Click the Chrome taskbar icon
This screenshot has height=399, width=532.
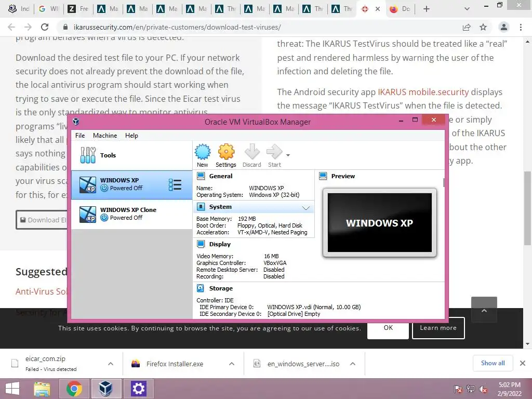[74, 389]
